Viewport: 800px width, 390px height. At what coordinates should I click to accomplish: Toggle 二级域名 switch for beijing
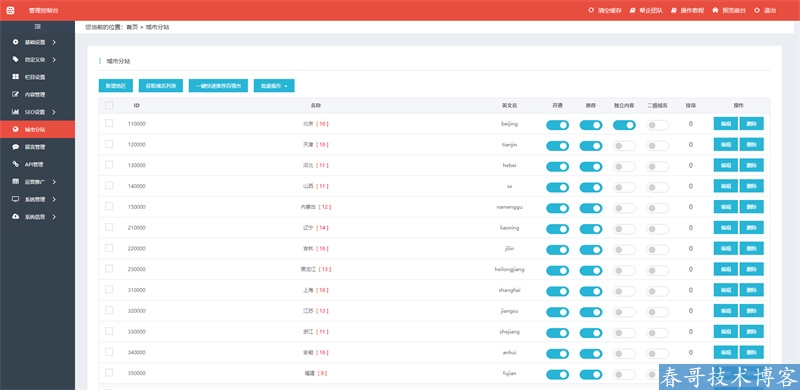pos(658,125)
